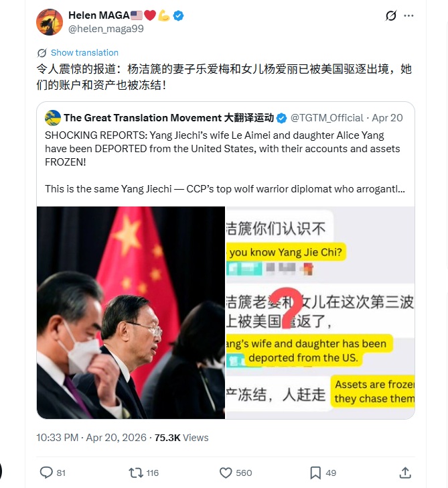Click the 10:33 PM Apr 20, 2026 timestamp

pyautogui.click(x=91, y=438)
